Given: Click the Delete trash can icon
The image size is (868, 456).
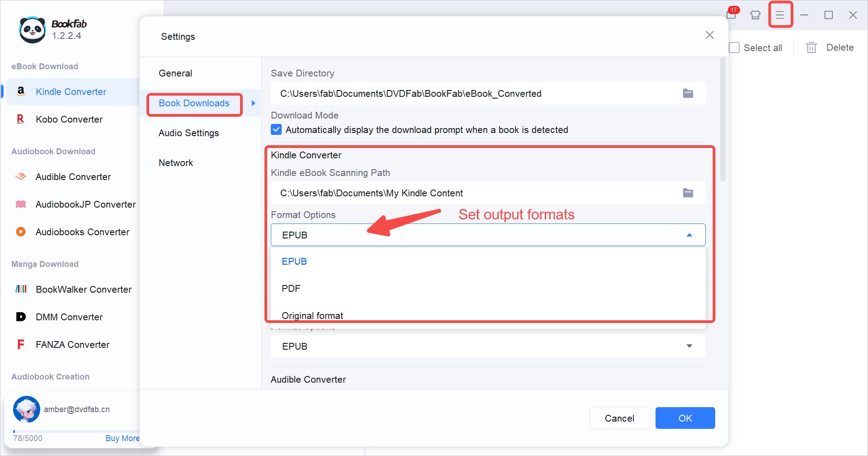Looking at the screenshot, I should point(811,47).
